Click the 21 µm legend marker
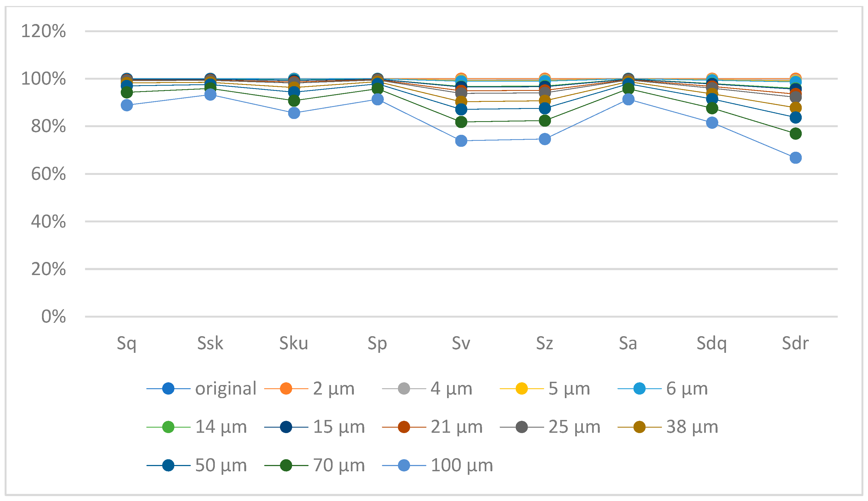The height and width of the screenshot is (501, 868). [404, 427]
